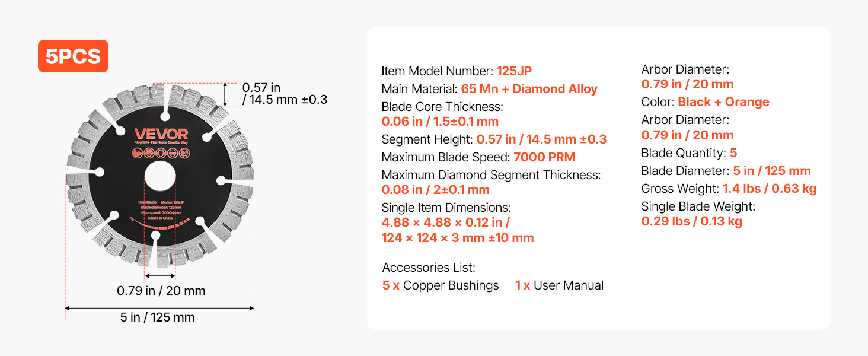Click the Single Blade Weight value

click(692, 221)
